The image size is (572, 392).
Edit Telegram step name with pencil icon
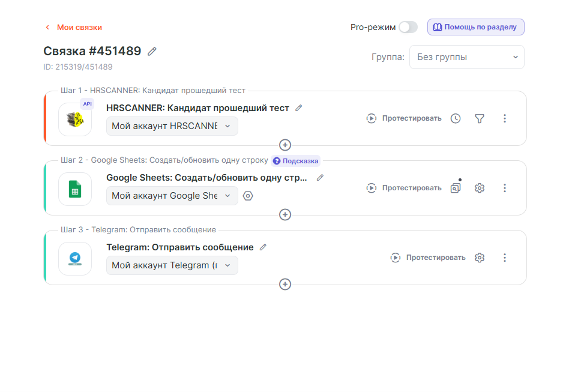point(263,247)
